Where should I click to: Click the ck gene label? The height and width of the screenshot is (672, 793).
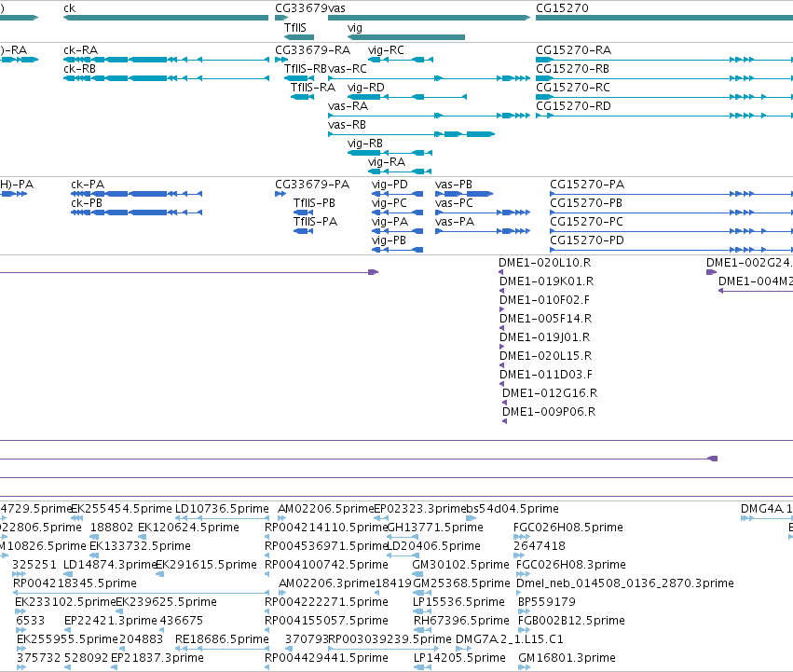[69, 8]
